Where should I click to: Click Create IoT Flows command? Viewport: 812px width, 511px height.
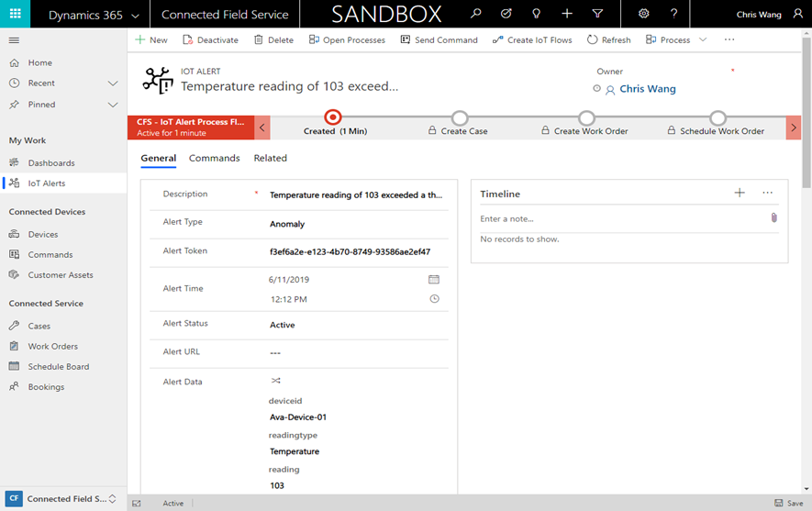532,39
